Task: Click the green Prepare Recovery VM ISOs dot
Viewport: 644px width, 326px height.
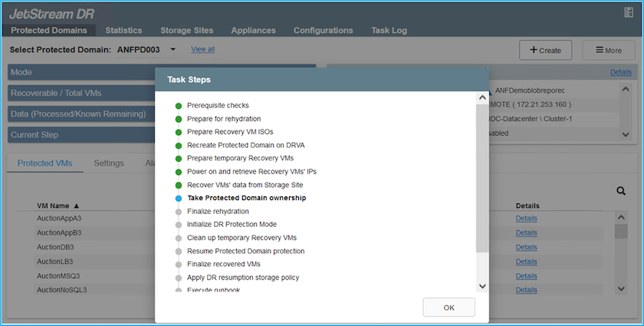Action: [179, 132]
